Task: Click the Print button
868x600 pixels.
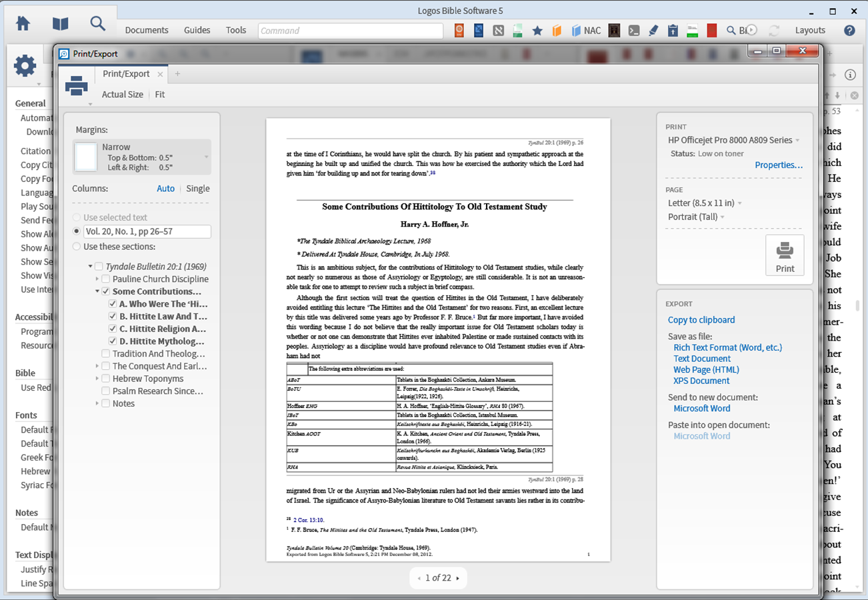Action: 785,255
